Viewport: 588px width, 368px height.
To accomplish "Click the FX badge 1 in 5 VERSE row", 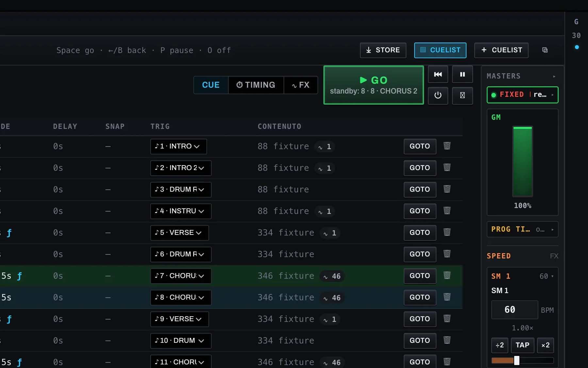I will 330,233.
